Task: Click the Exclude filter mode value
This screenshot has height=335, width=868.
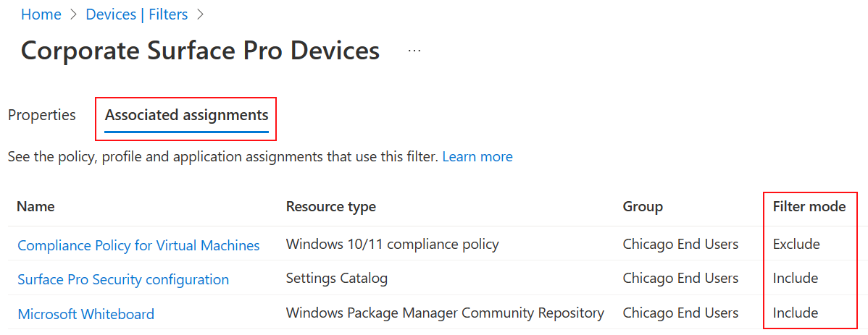Action: pos(796,244)
